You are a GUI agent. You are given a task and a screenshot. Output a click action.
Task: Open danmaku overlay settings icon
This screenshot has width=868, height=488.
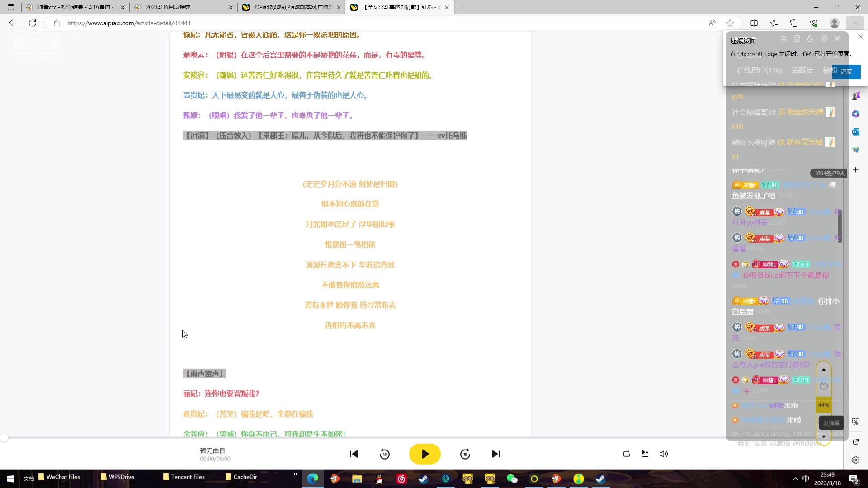tap(824, 39)
